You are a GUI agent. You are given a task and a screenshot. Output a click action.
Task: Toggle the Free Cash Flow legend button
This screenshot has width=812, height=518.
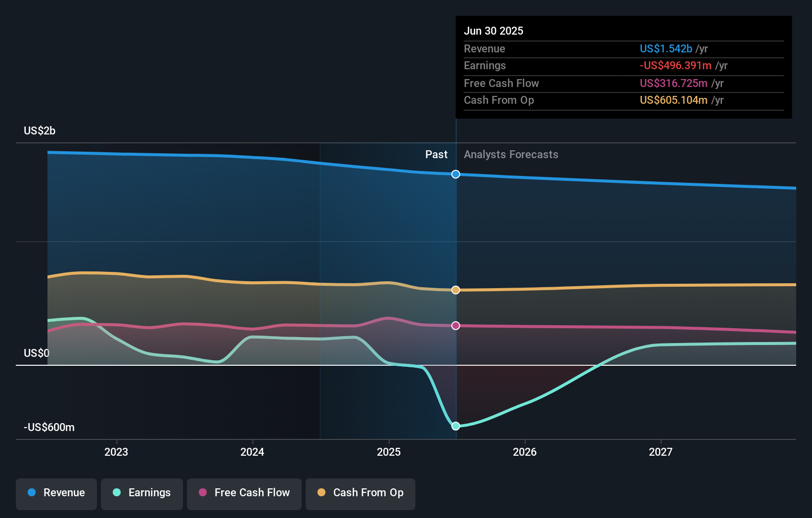point(244,494)
